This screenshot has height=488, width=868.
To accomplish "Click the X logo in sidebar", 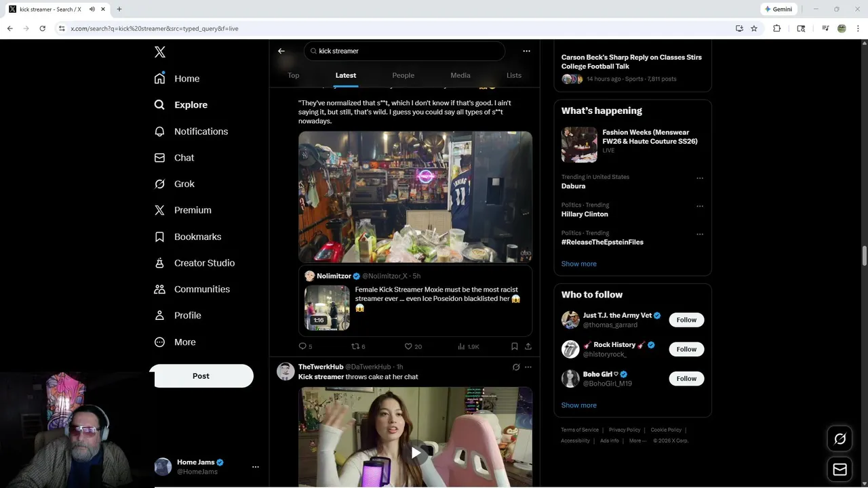I will tap(160, 52).
